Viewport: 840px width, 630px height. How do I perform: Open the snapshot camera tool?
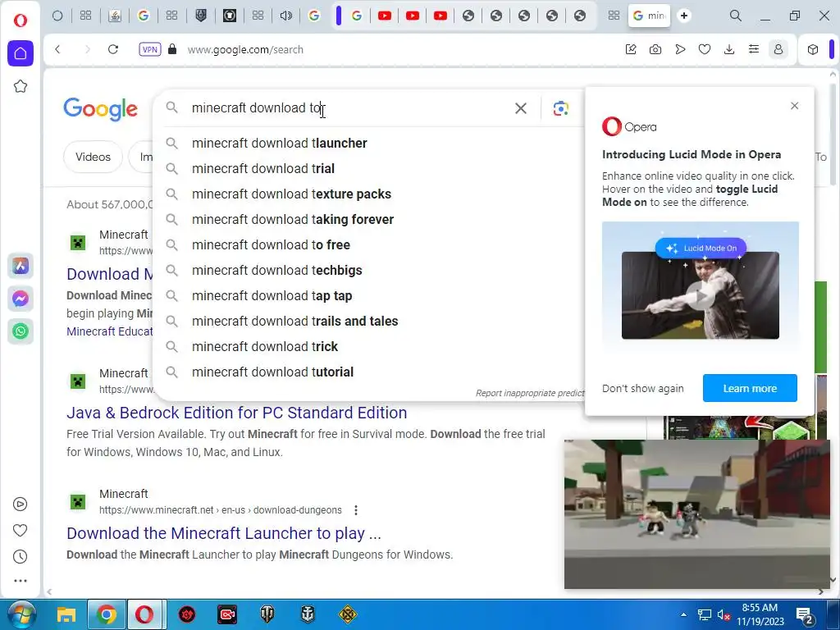655,49
